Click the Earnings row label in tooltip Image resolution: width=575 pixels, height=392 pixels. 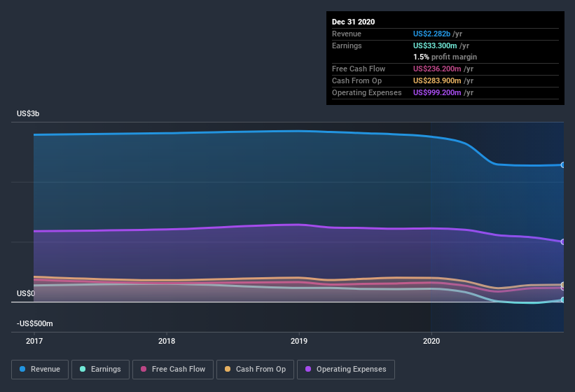click(347, 45)
